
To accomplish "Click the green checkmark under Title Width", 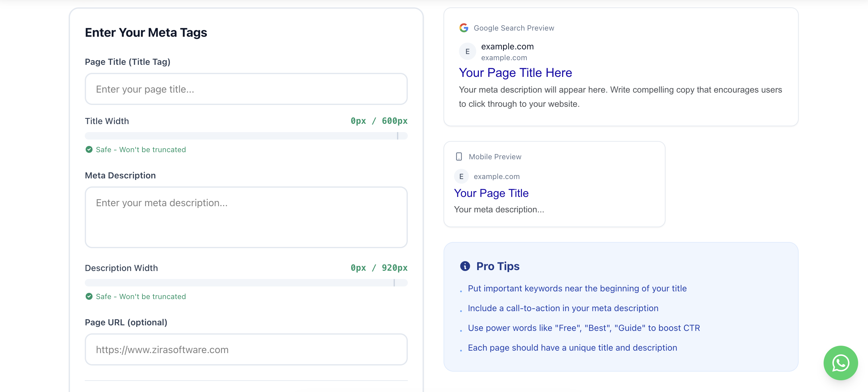I will click(89, 149).
